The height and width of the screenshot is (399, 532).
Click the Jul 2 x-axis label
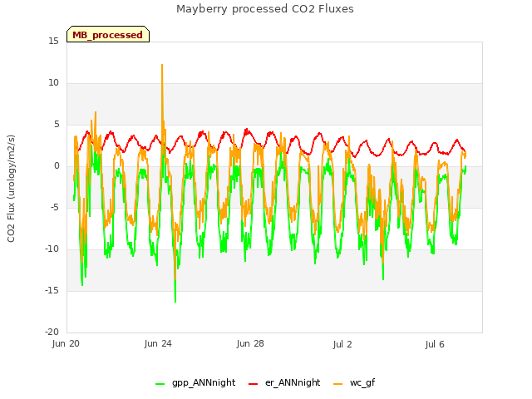point(342,344)
